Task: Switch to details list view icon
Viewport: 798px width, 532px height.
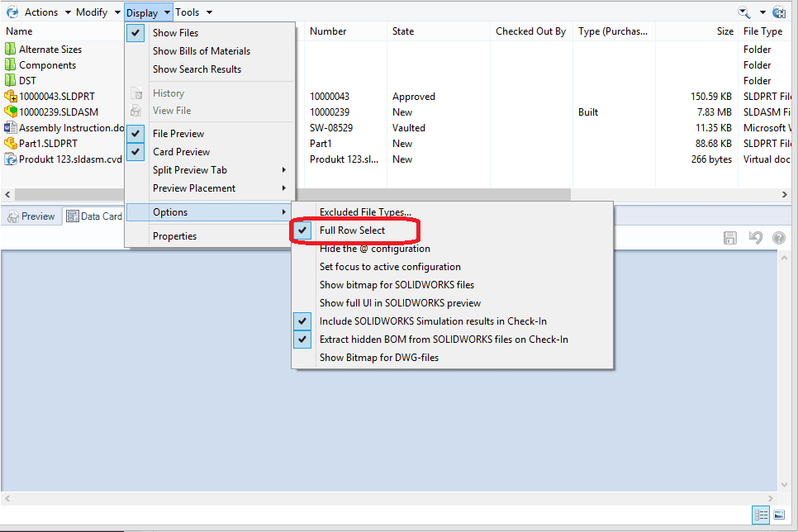Action: [x=761, y=515]
